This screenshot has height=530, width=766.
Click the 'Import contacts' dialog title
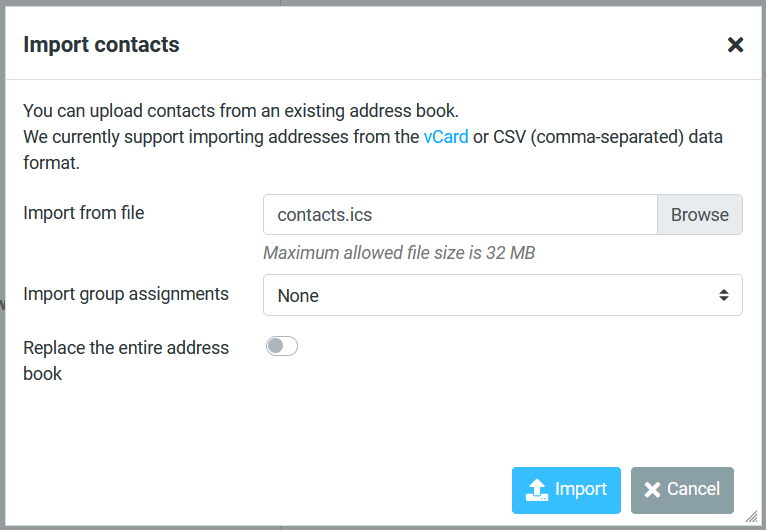click(101, 44)
